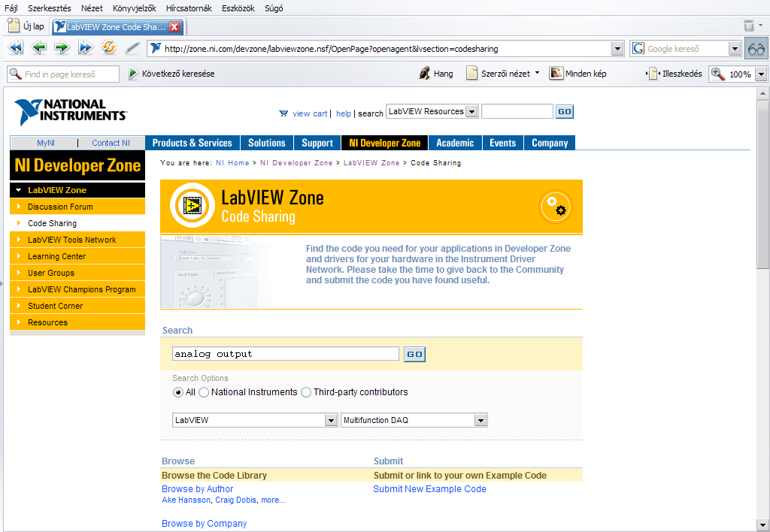This screenshot has width=770, height=532.
Task: Click the analog output search field
Action: (x=285, y=354)
